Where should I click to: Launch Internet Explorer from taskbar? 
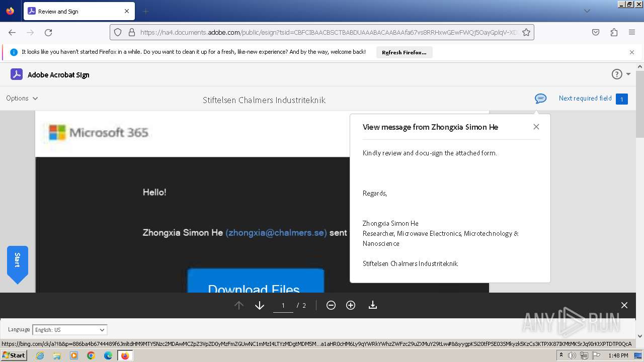[40, 355]
